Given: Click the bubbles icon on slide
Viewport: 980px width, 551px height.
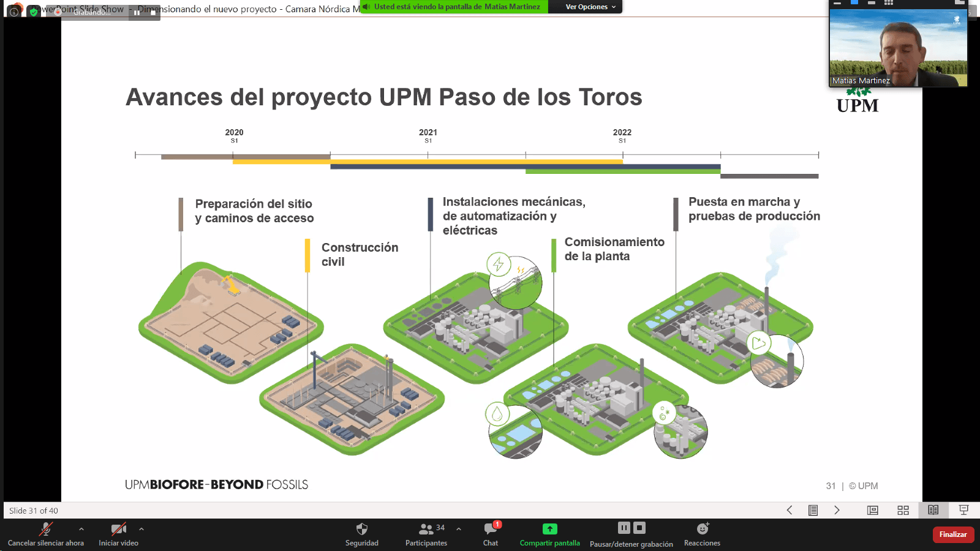Looking at the screenshot, I should (x=664, y=413).
